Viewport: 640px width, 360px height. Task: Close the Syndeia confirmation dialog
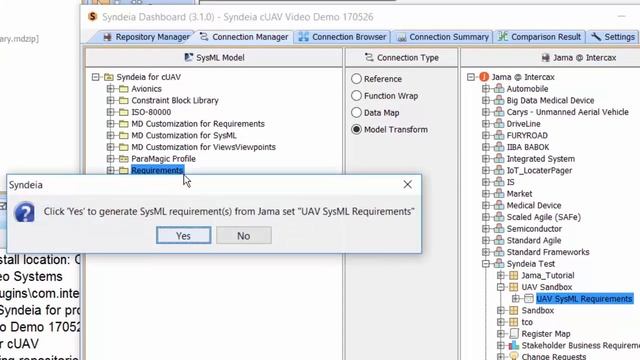click(x=407, y=184)
